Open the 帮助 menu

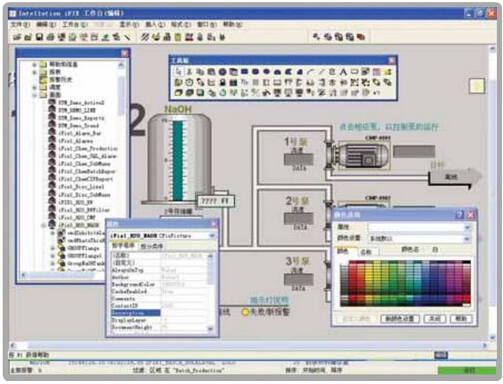232,24
